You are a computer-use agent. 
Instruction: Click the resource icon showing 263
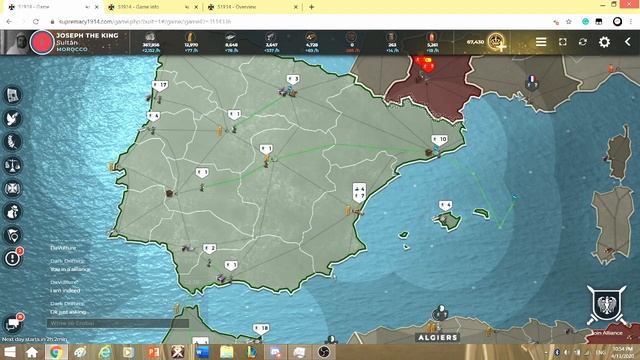tap(392, 42)
